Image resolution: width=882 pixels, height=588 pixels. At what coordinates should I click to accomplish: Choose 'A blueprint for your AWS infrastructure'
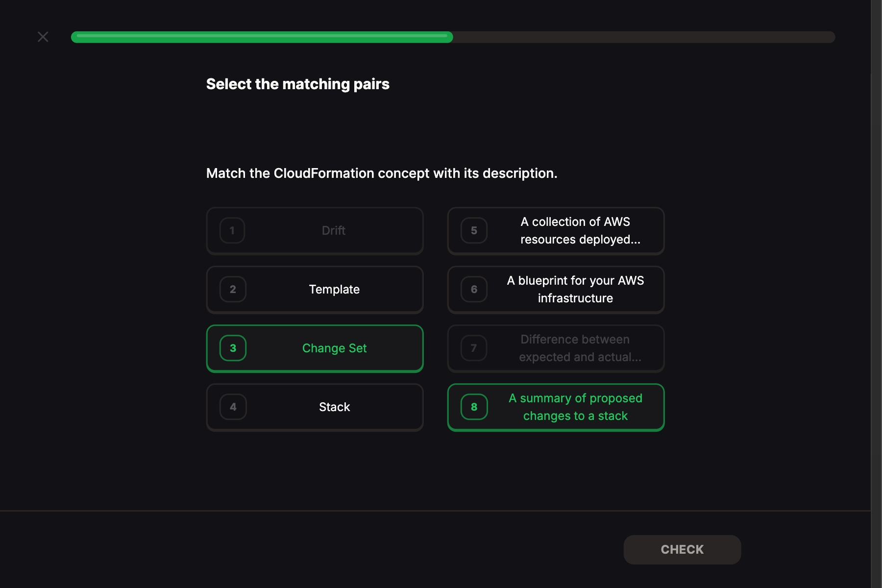(x=556, y=290)
